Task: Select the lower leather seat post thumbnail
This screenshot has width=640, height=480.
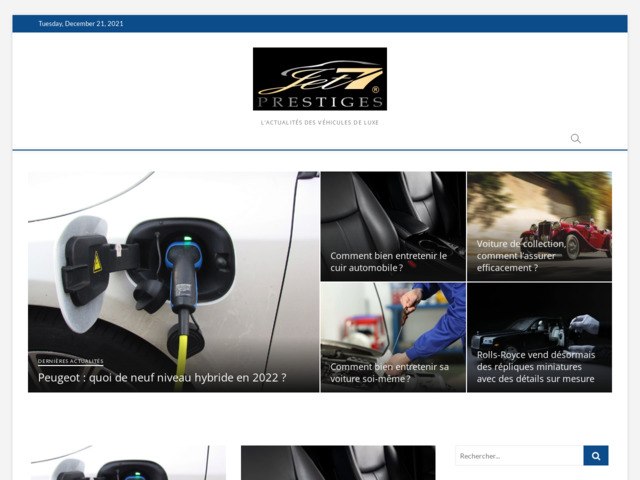Action: pos(338,463)
